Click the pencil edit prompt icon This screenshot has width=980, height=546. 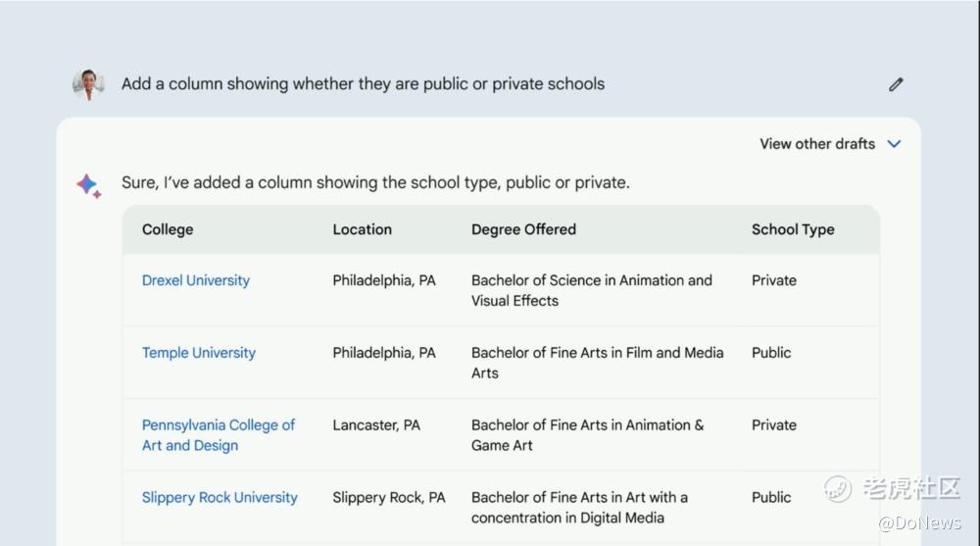(896, 84)
